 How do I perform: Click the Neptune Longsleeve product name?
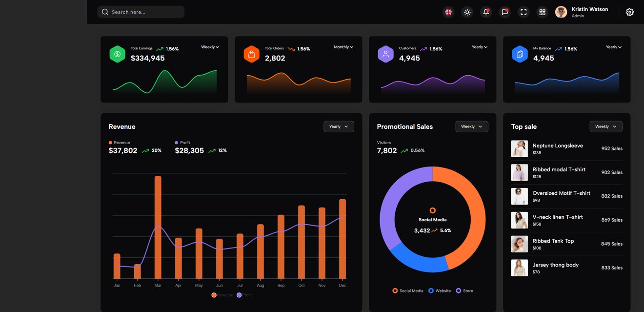point(558,146)
